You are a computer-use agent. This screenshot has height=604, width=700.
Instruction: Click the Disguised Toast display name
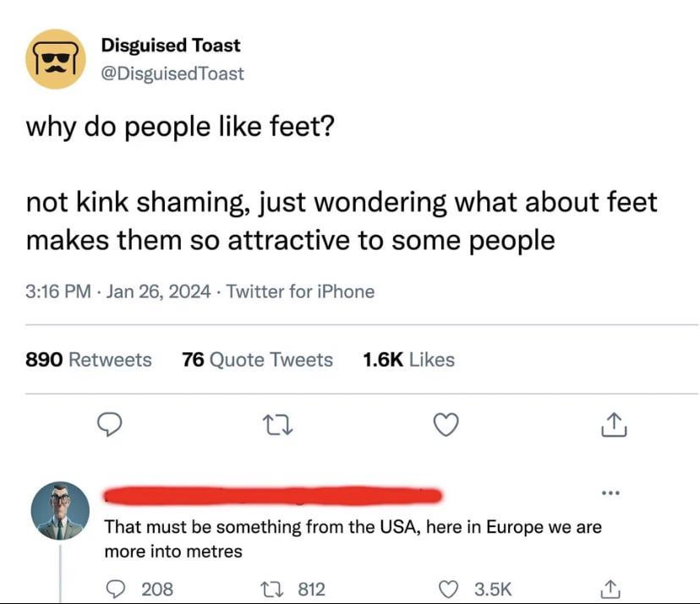pyautogui.click(x=171, y=46)
